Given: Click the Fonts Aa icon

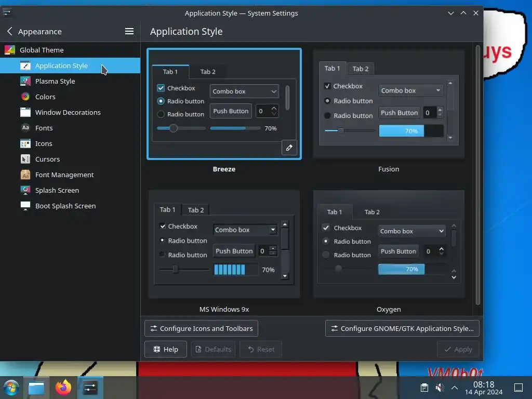Looking at the screenshot, I should [x=25, y=128].
